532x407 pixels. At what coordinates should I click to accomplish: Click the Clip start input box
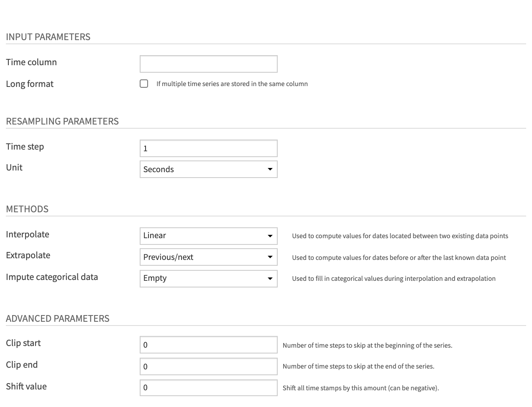(x=208, y=344)
